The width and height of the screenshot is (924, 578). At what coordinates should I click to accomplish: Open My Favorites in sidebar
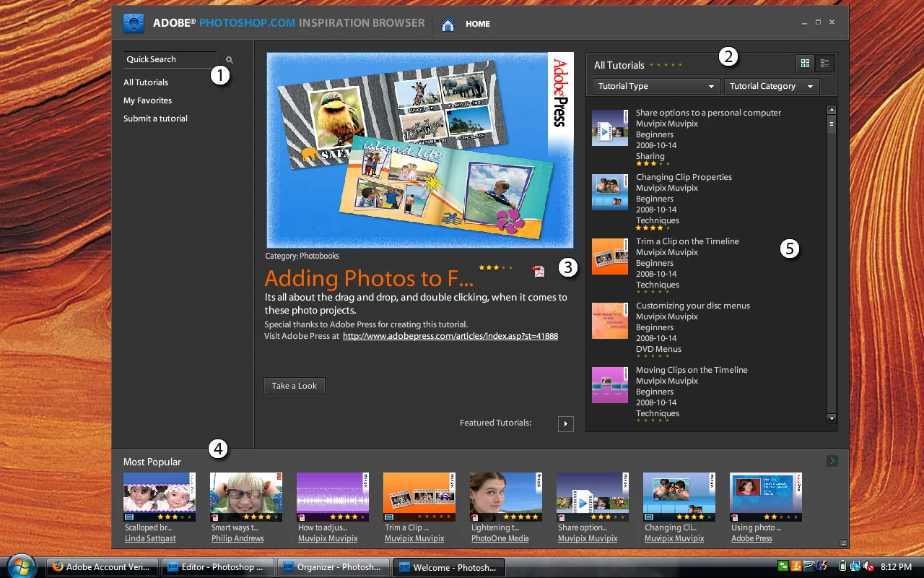tap(147, 100)
